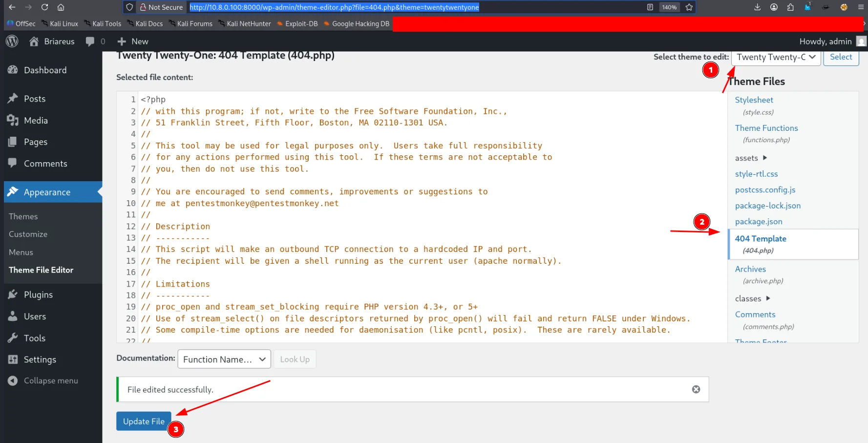
Task: Click the WordPress logo in admin bar
Action: point(12,42)
